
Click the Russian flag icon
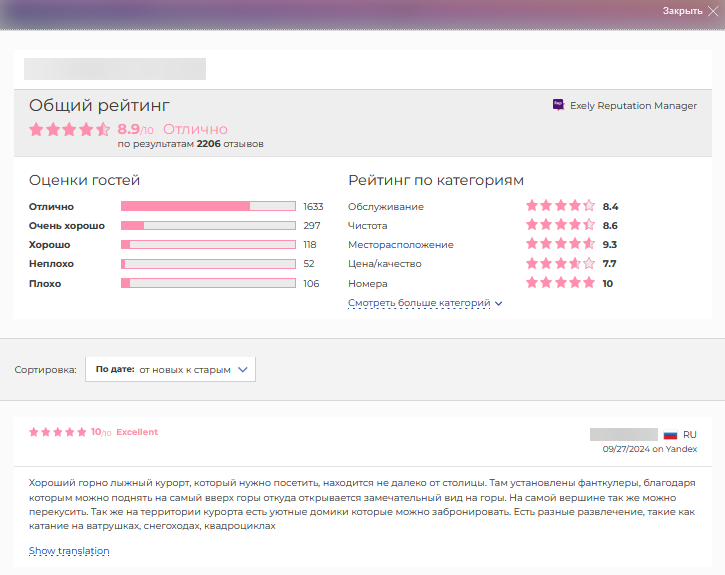pos(670,435)
